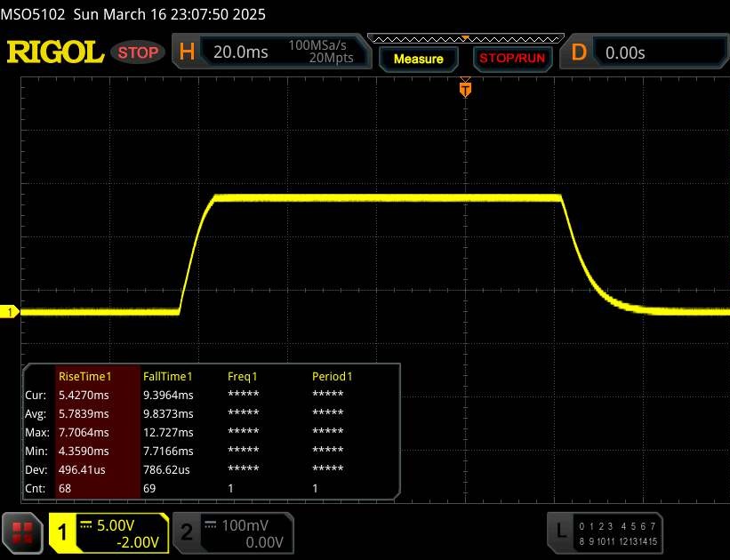Select the orange trigger position T marker
The height and width of the screenshot is (560, 730).
pos(464,89)
